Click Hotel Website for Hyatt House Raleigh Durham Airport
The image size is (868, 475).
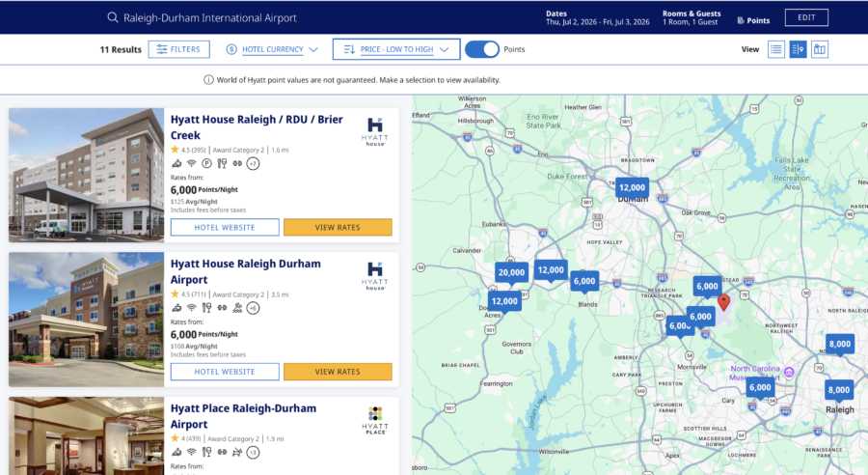click(225, 372)
